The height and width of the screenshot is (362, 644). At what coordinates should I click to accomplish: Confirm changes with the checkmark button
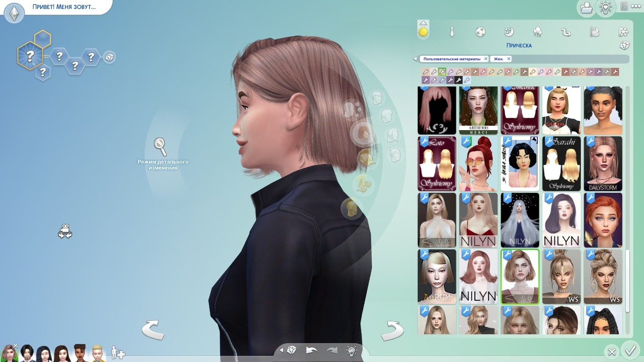[629, 351]
